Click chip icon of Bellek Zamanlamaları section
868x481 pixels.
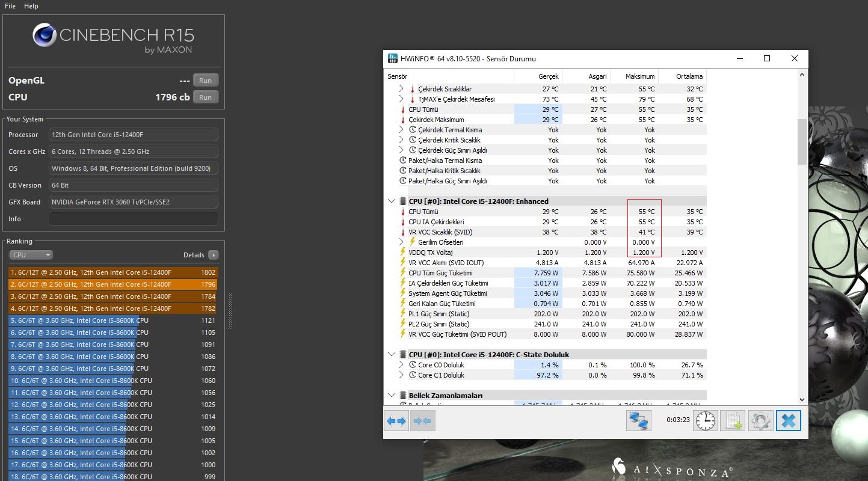click(x=403, y=396)
